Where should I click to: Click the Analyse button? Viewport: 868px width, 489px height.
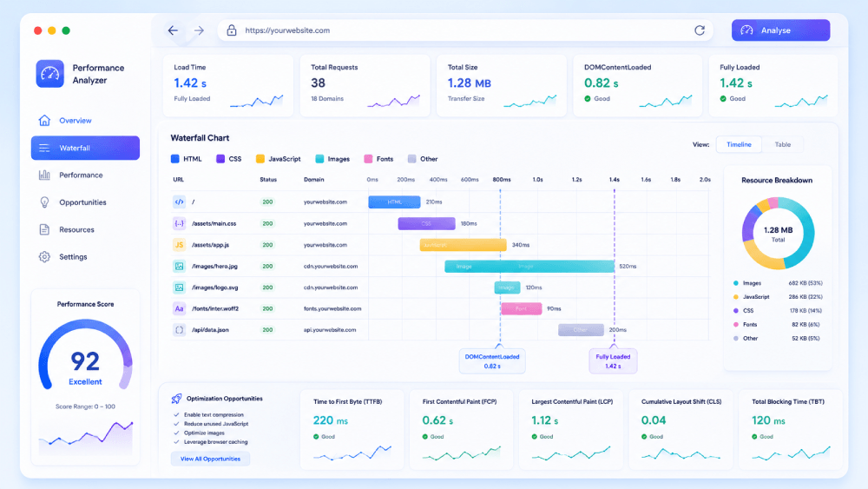coord(780,30)
